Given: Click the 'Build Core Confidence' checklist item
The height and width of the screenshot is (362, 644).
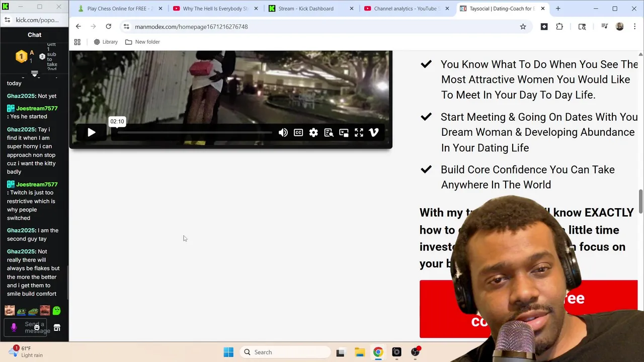Looking at the screenshot, I should 527,177.
